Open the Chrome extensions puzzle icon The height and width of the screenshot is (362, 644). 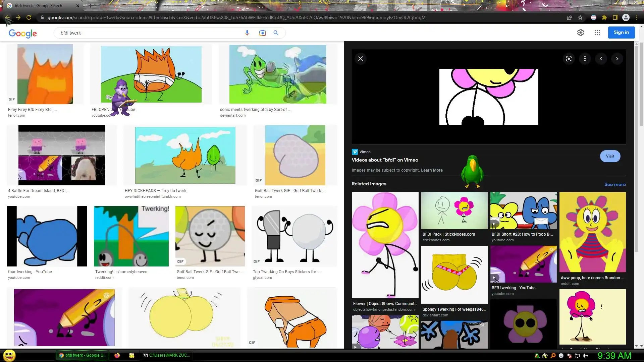click(604, 17)
